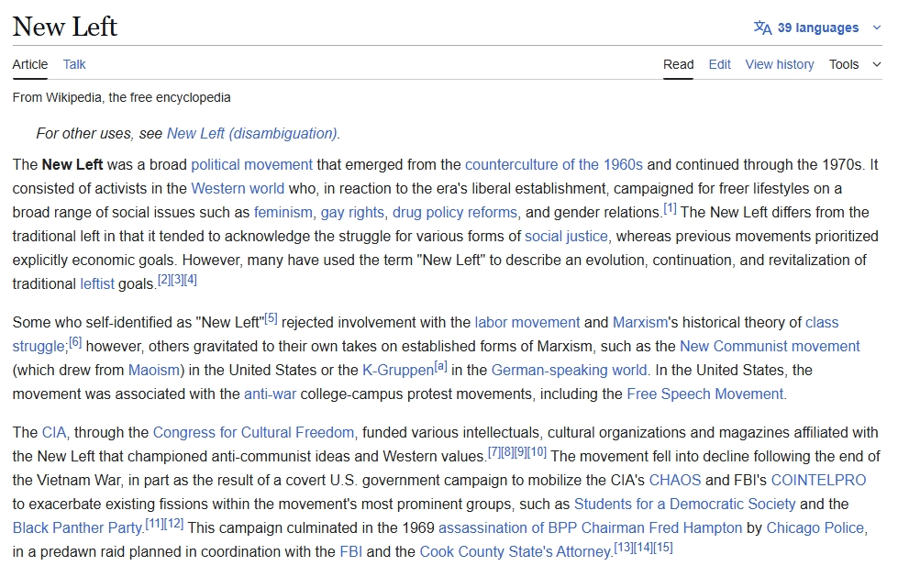Open the political movement link
Screen dimensions: 898x588
coord(252,165)
